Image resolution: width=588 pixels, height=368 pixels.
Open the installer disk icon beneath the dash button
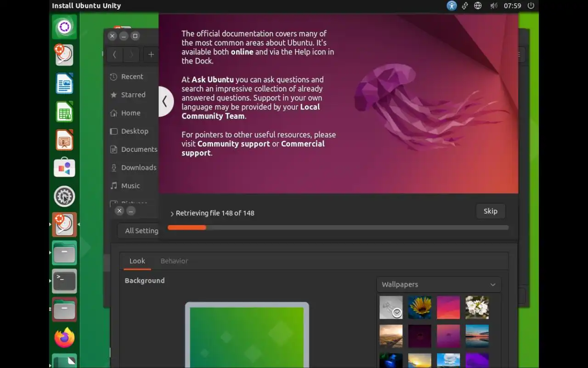(64, 55)
